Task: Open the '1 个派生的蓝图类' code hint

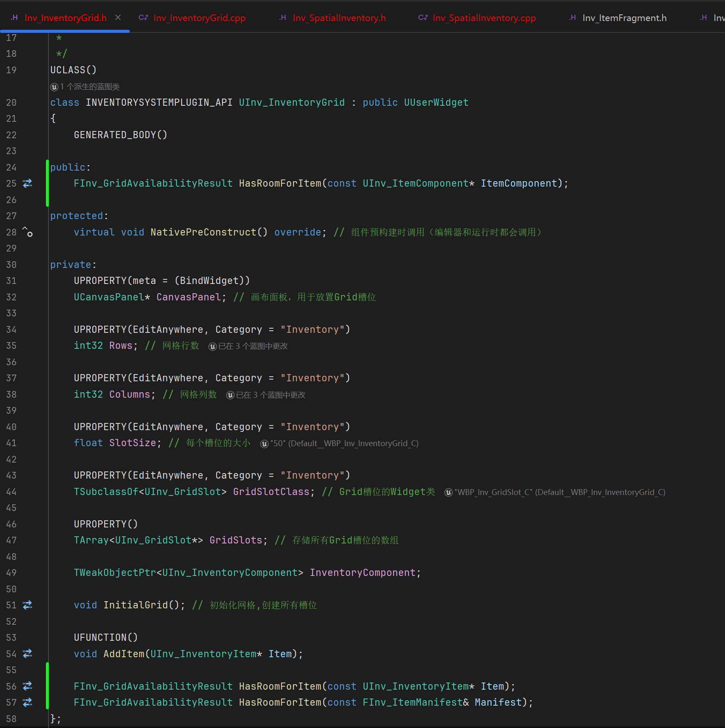Action: 90,87
